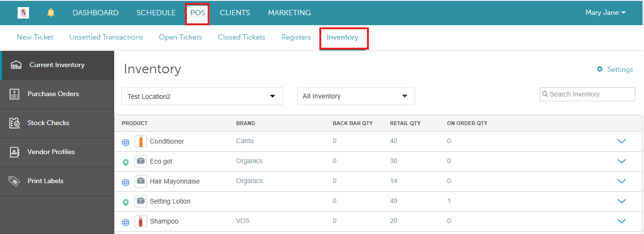
Task: Go to the Dashboard menu
Action: [96, 13]
